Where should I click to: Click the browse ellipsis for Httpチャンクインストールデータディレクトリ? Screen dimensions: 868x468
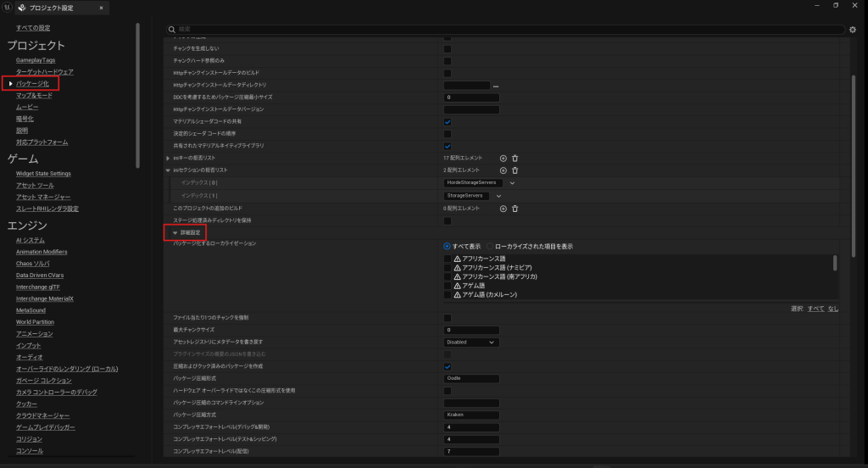click(496, 86)
